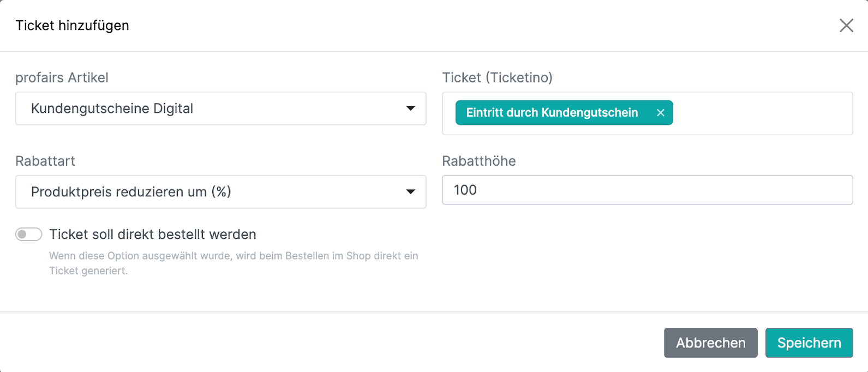Click the 'Rabattart' field label

[x=45, y=161]
